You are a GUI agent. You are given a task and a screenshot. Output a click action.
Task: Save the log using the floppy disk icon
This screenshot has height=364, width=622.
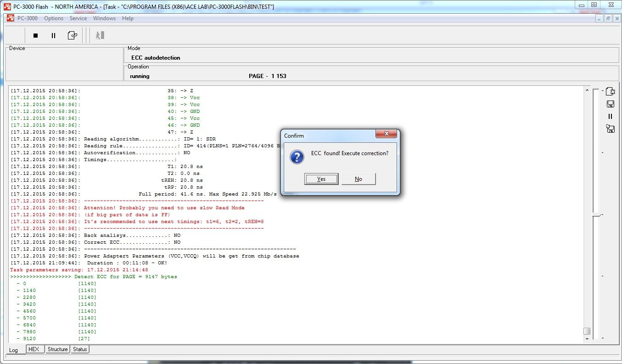(610, 104)
